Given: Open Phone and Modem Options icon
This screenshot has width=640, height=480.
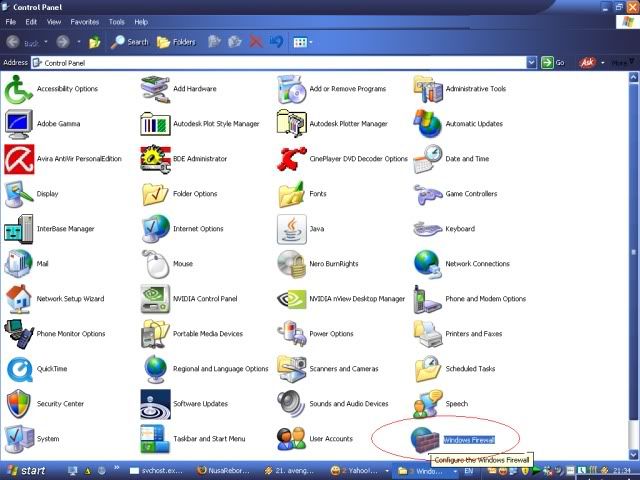Looking at the screenshot, I should click(x=428, y=299).
